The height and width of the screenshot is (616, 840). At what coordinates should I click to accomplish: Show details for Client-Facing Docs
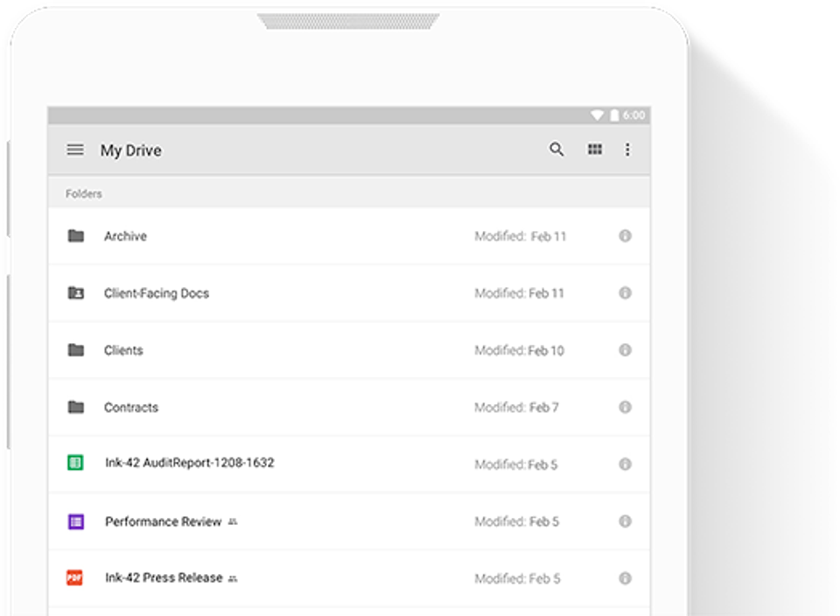click(625, 293)
